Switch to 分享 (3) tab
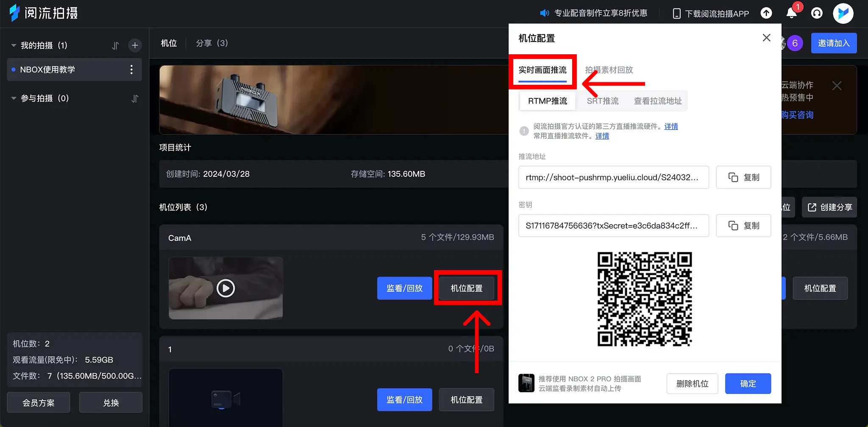Screen dimensions: 868x427 [x=212, y=43]
